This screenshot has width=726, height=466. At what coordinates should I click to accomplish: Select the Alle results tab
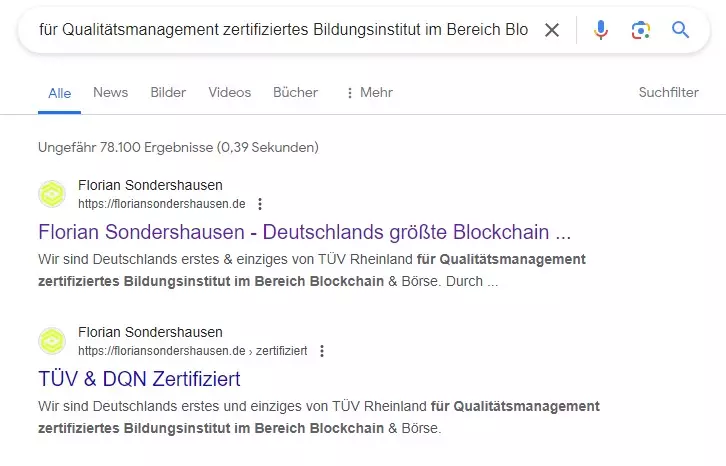(60, 93)
